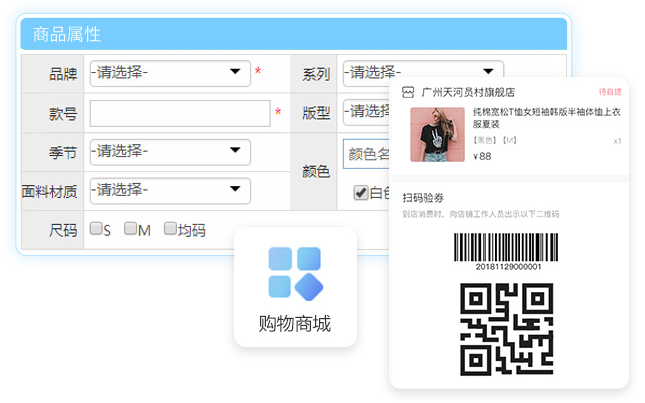Viewport: 645px width, 403px height.
Task: Open the 季节 season dropdown
Action: tap(170, 152)
